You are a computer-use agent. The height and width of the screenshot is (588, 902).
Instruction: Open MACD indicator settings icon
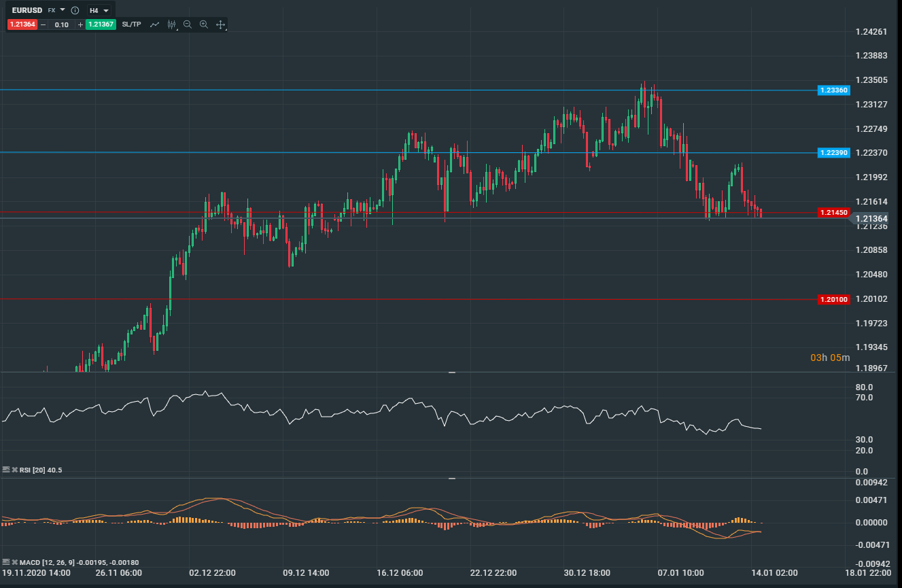pyautogui.click(x=6, y=562)
